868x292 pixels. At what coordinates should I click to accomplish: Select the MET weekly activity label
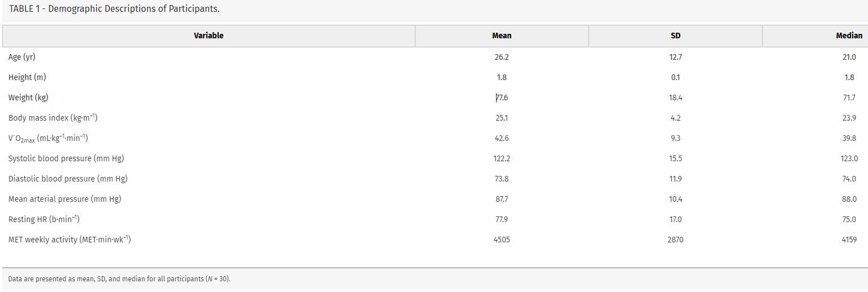click(x=69, y=240)
